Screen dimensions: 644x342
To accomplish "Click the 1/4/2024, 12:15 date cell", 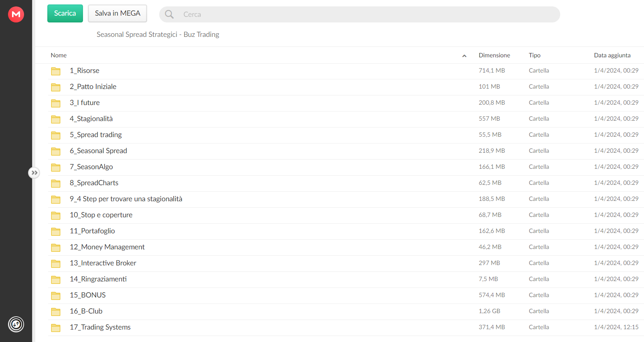I will click(616, 327).
